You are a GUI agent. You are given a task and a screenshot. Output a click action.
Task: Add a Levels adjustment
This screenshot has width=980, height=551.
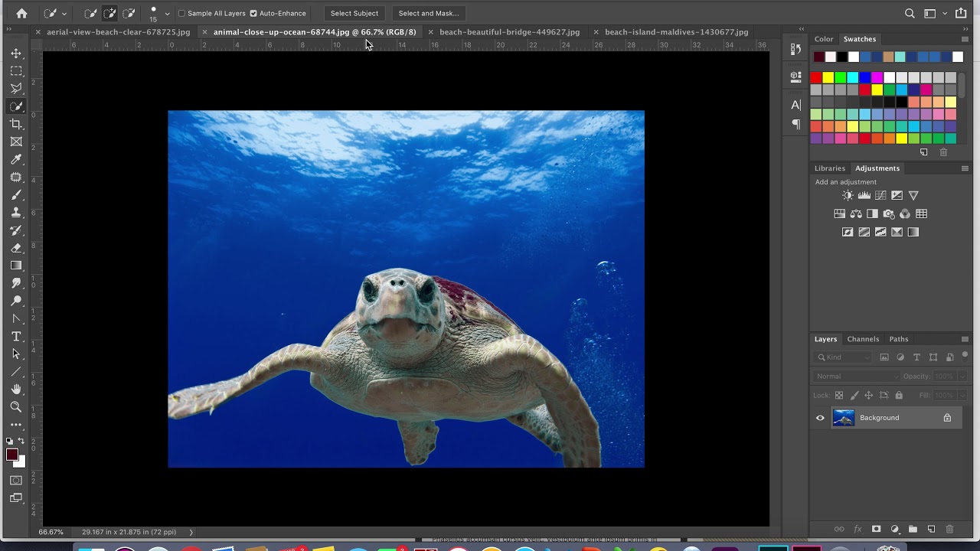coord(864,196)
